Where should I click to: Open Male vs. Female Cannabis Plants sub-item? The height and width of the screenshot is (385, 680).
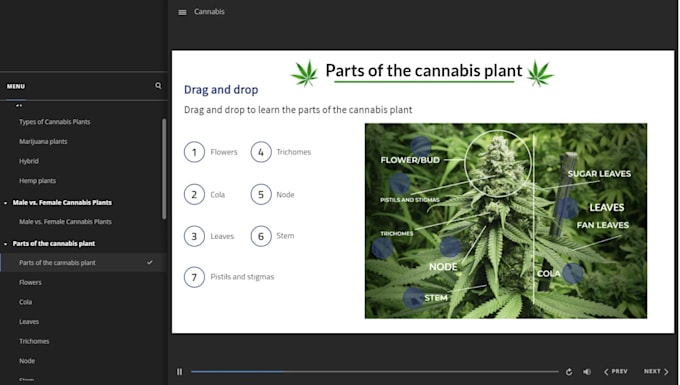[65, 222]
